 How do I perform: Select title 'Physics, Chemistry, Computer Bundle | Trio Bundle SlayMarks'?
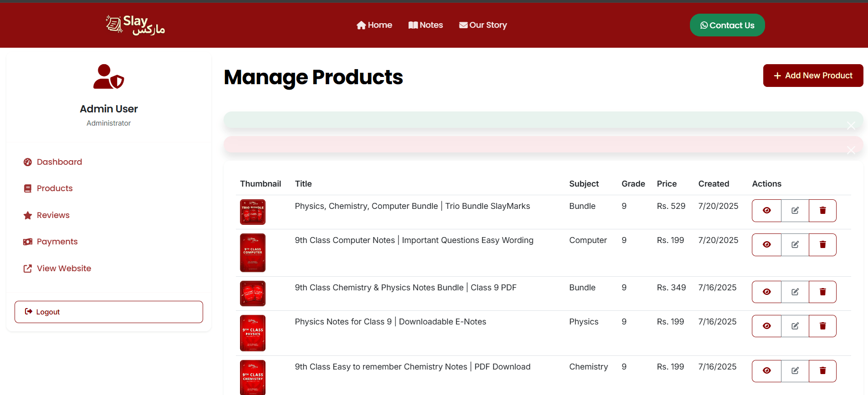click(x=412, y=206)
